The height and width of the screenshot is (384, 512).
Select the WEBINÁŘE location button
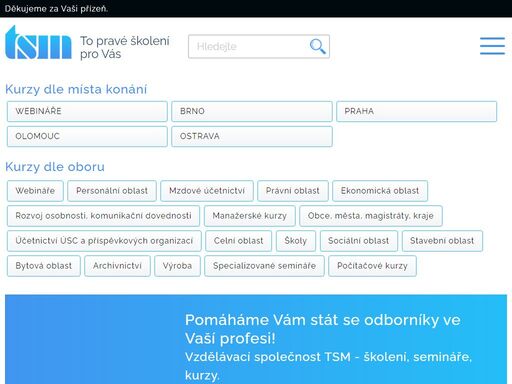coord(87,111)
